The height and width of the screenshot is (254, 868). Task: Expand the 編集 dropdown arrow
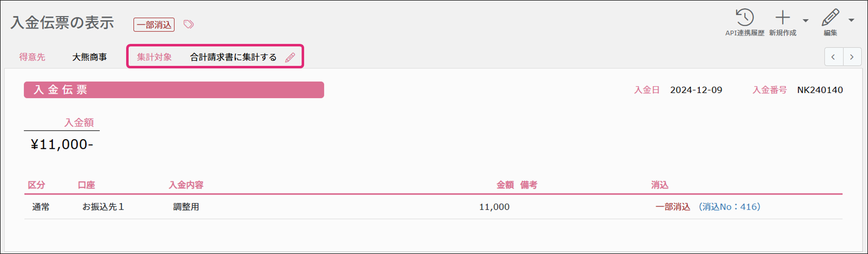pos(852,20)
